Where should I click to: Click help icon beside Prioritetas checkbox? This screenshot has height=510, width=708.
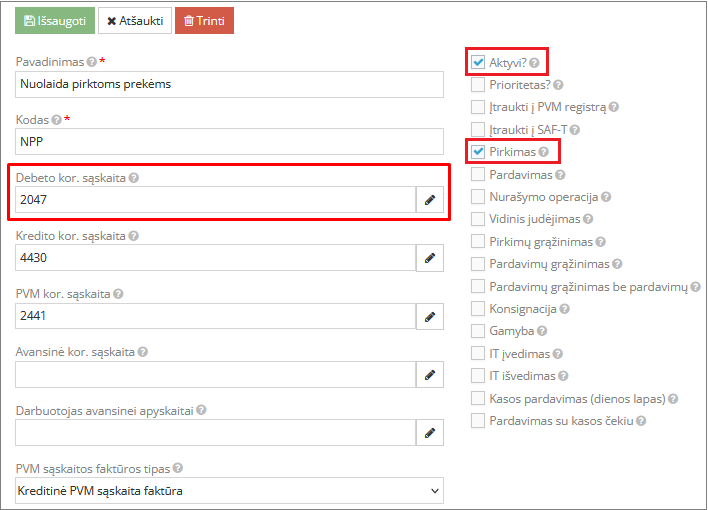559,85
